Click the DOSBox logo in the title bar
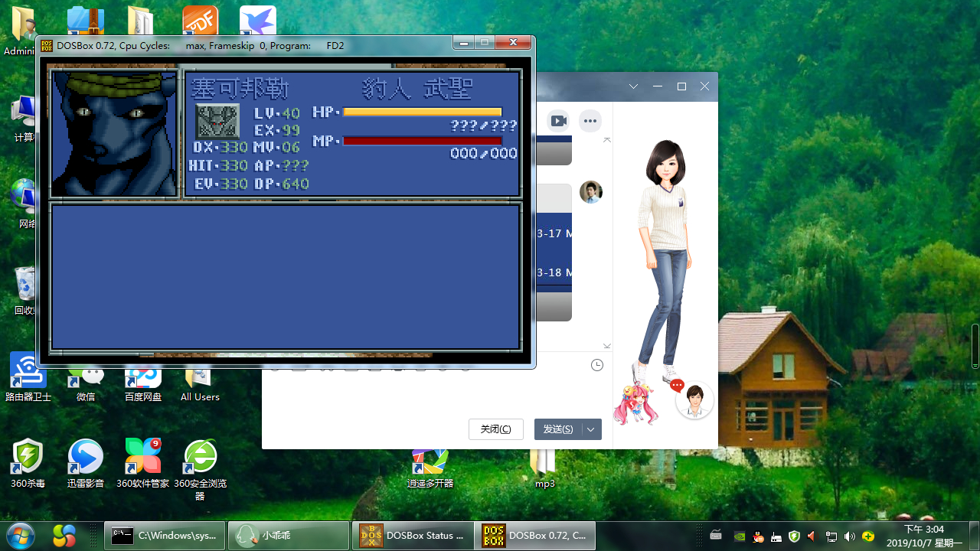Screen dimensions: 980x551 (x=47, y=45)
